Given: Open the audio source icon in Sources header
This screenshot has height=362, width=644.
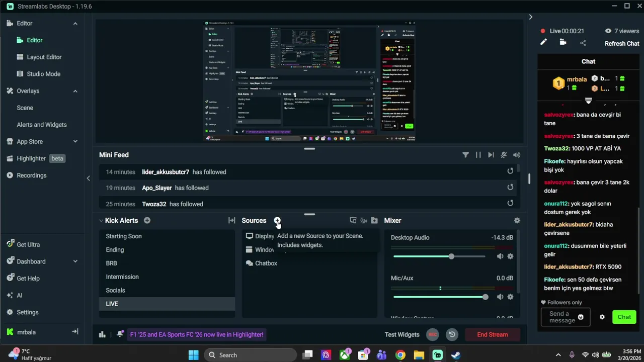Looking at the screenshot, I should 364,220.
